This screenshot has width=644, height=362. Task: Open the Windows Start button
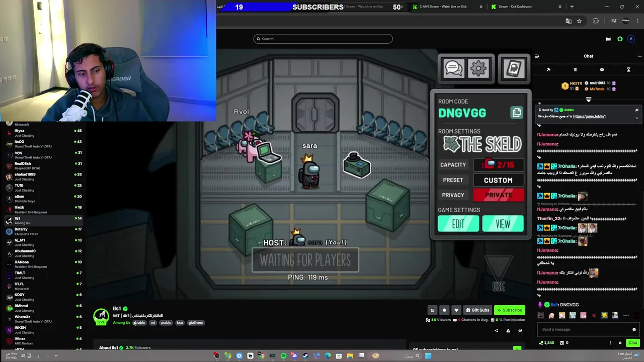pyautogui.click(x=428, y=356)
